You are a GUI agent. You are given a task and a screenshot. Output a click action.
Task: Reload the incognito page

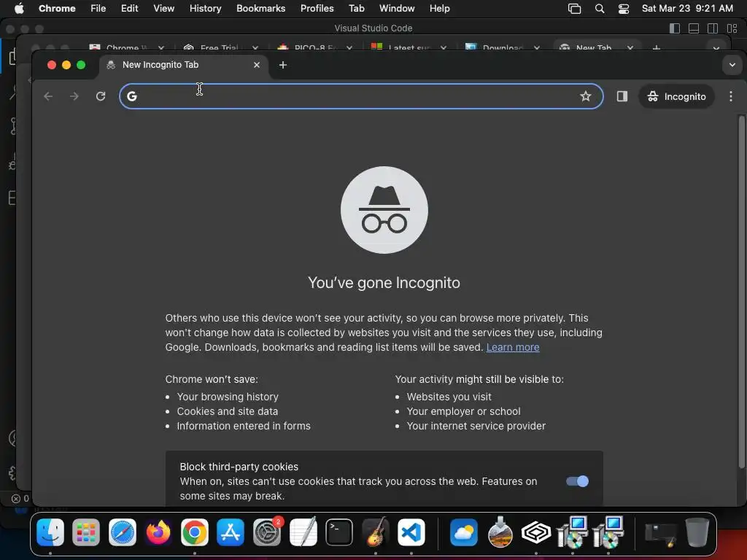[x=101, y=96]
